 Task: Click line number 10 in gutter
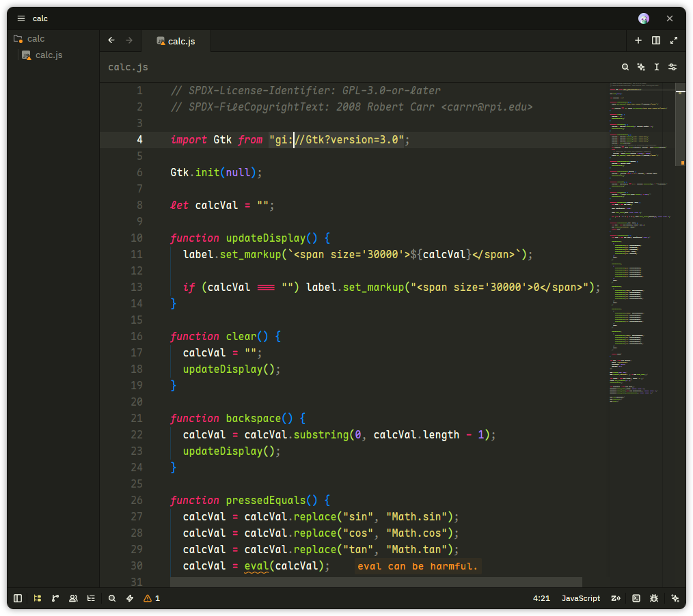pos(137,238)
